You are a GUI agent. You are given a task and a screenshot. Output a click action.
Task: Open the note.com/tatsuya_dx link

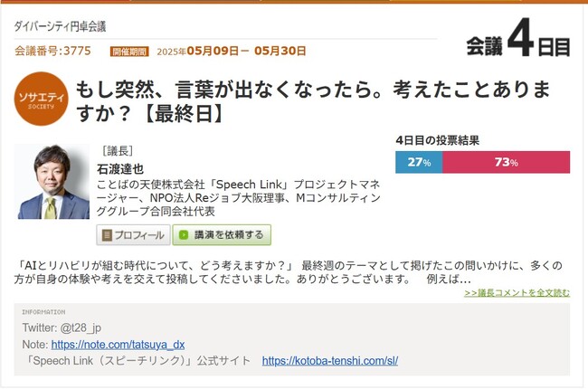coord(118,345)
